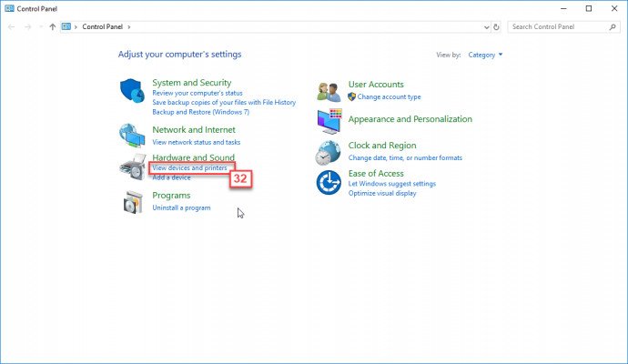Click the search magnifier icon
Image resolution: width=628 pixels, height=364 pixels.
[x=613, y=26]
